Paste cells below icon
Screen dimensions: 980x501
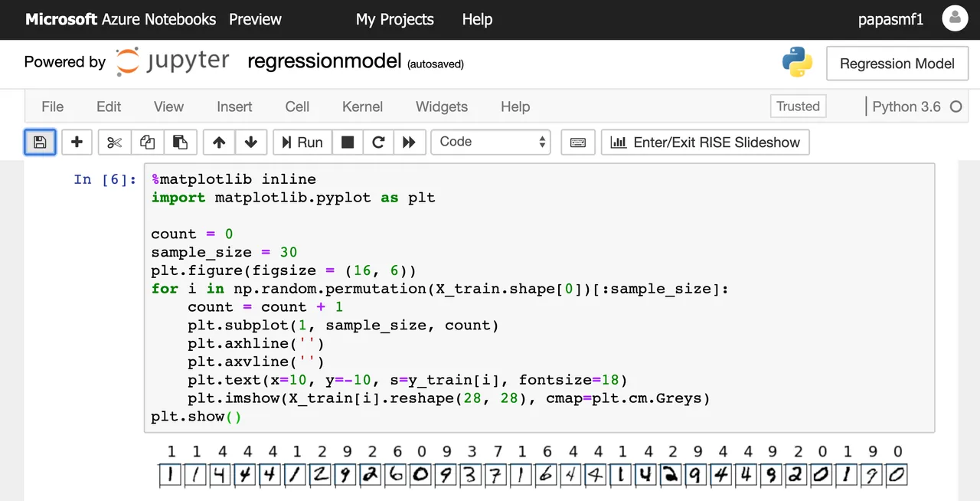coord(181,142)
